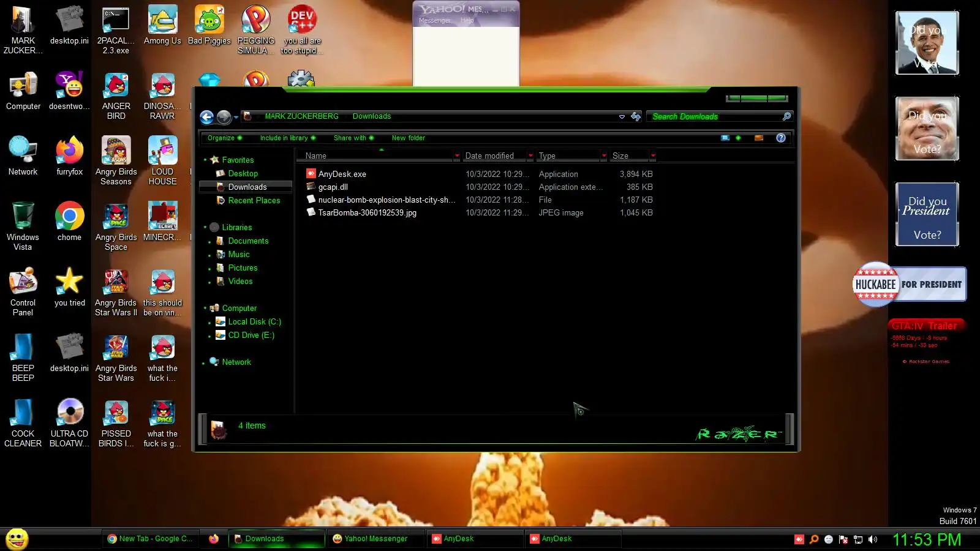Sort files by Date modified column
Screen dimensions: 980x551
[x=494, y=156]
